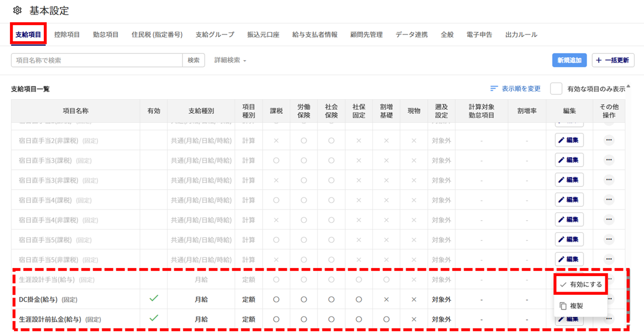Open the 勤怠項目 tab

106,35
